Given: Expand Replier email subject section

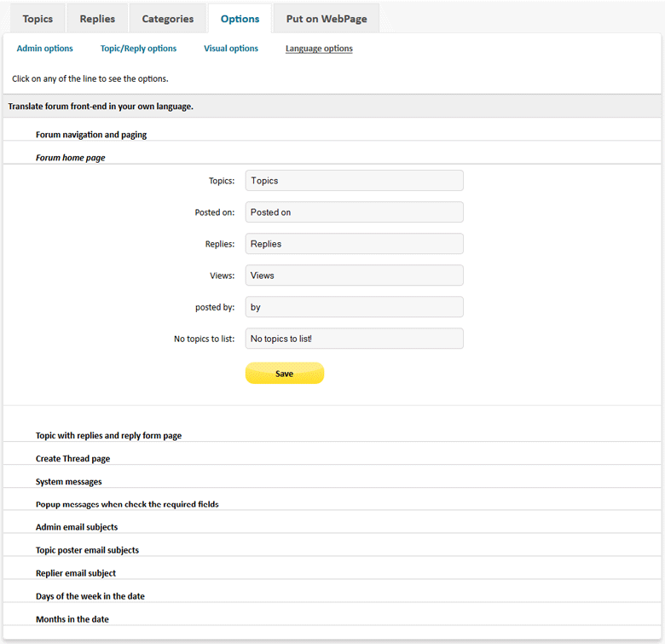Looking at the screenshot, I should pyautogui.click(x=76, y=572).
